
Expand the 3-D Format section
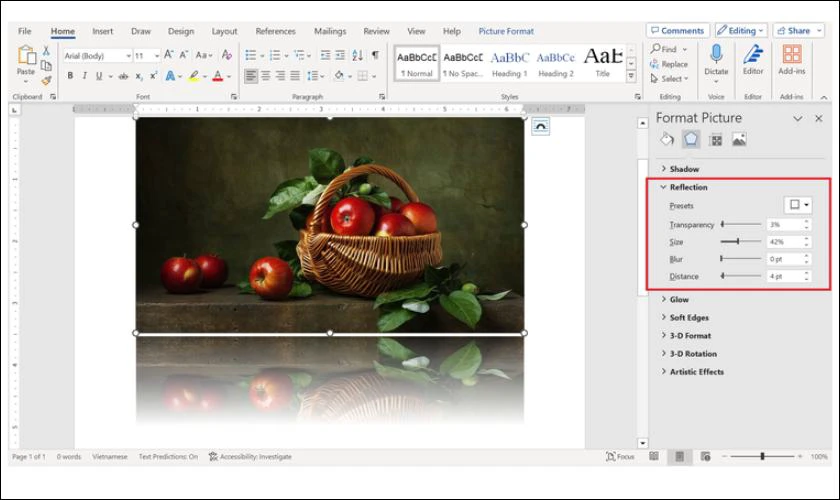686,335
